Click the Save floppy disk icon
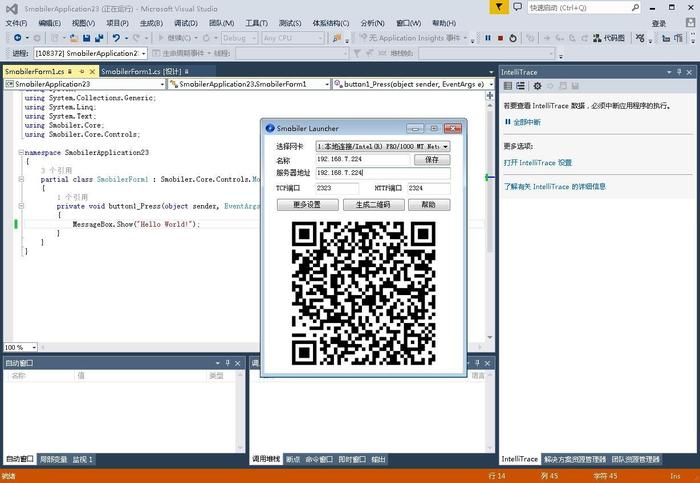 tap(87, 38)
